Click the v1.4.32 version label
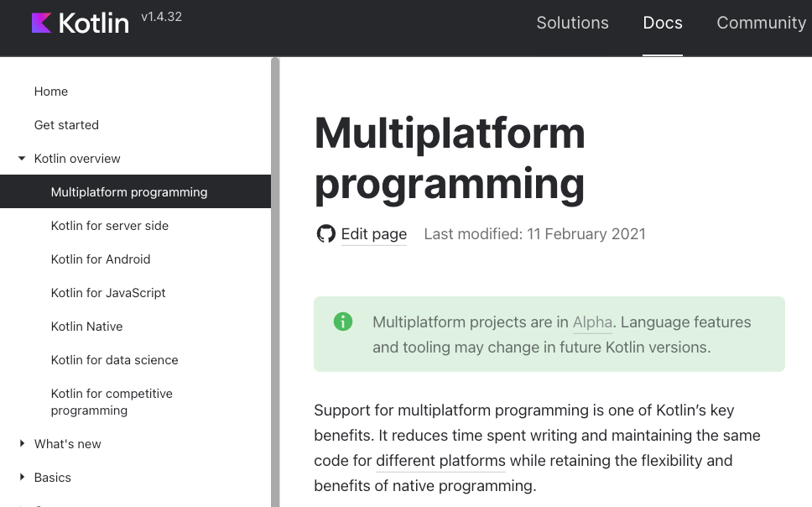The image size is (812, 507). 162,17
